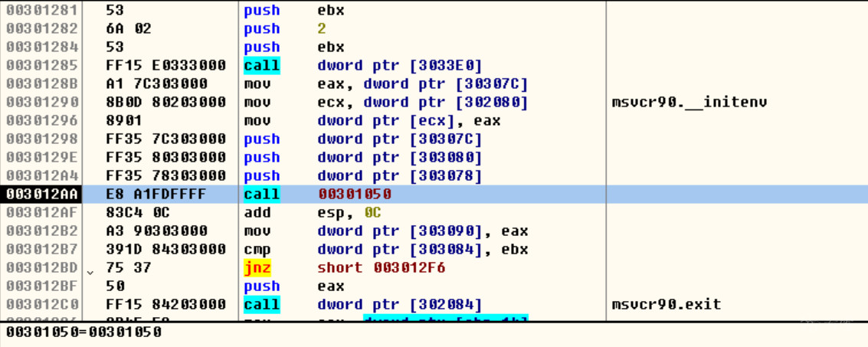Click hex bytes 8901
This screenshot has width=868, height=347.
124,121
